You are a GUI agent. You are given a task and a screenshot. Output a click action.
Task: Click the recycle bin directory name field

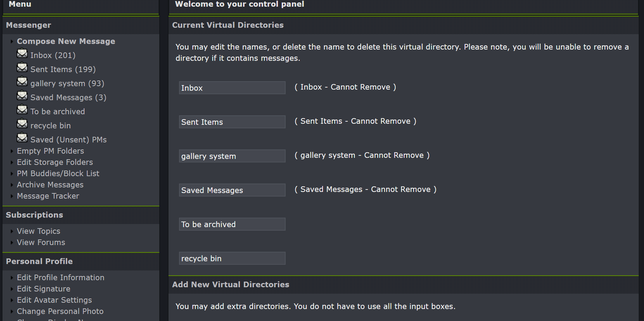click(x=232, y=258)
